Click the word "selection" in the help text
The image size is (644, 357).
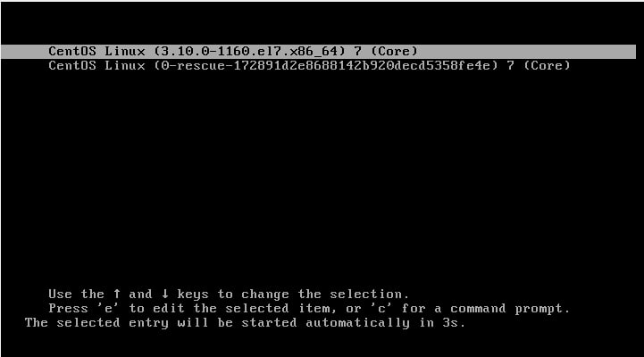pyautogui.click(x=366, y=294)
